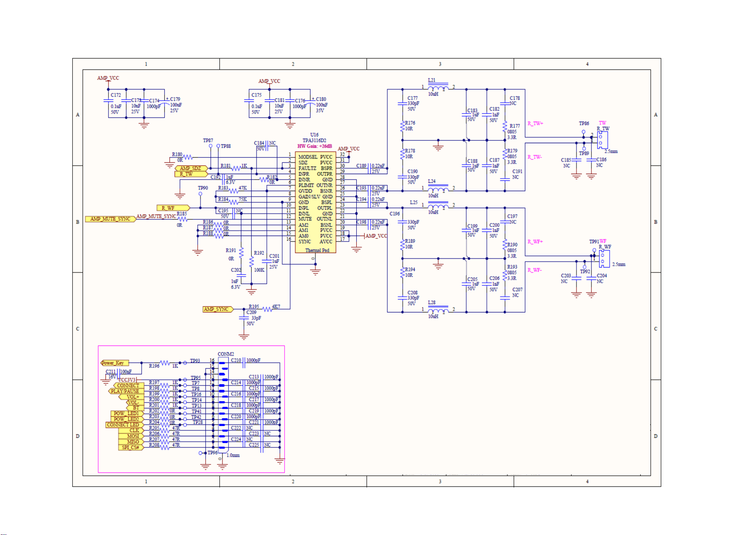Click the R_TW- net label
The width and height of the screenshot is (756, 535).
point(535,157)
